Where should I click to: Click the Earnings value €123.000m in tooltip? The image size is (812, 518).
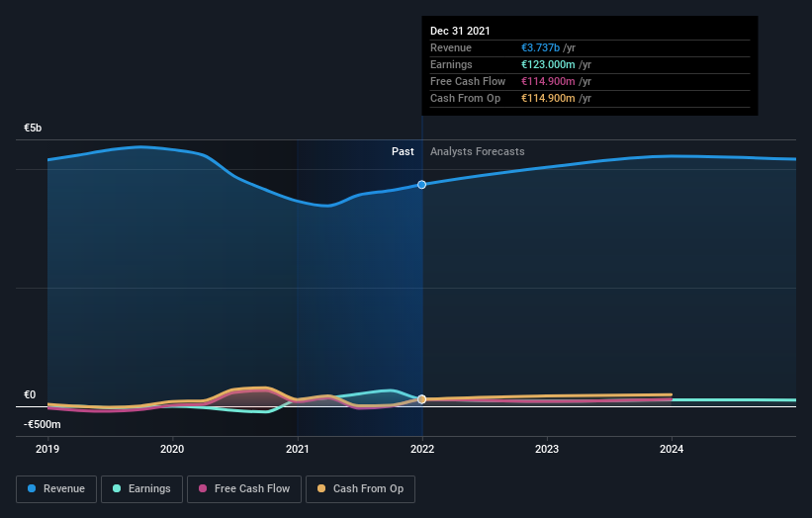[x=548, y=64]
